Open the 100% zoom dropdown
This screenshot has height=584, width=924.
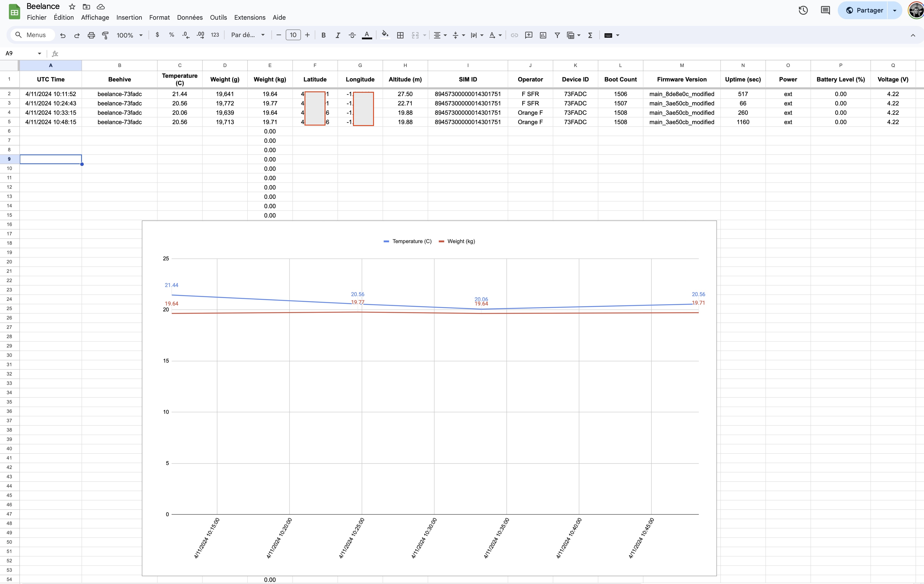(x=129, y=35)
